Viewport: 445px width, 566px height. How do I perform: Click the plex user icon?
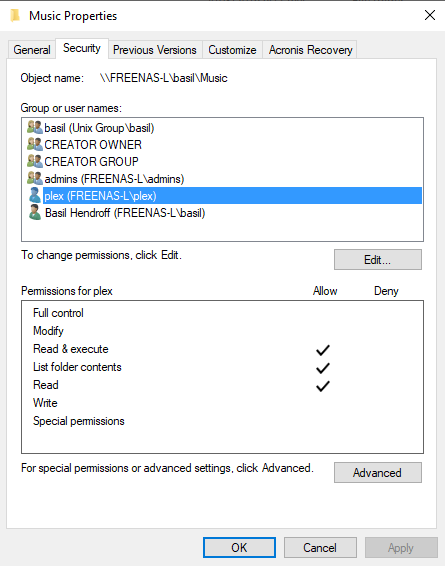click(35, 195)
